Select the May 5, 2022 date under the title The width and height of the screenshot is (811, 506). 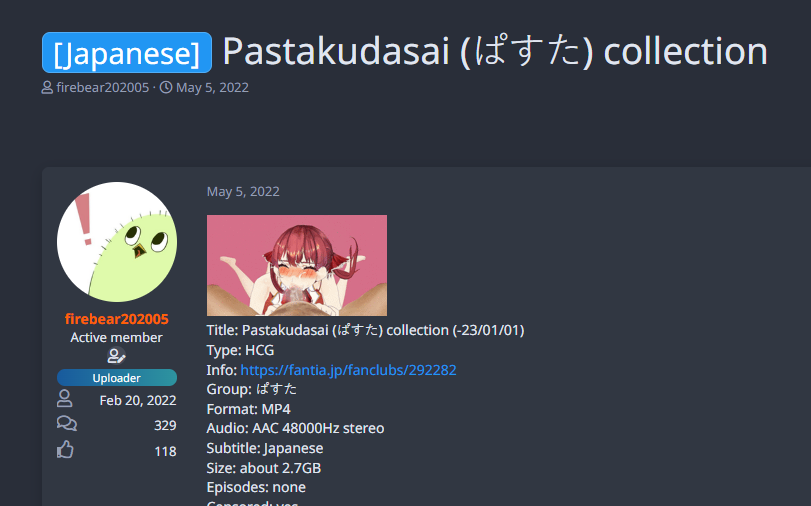tap(212, 87)
